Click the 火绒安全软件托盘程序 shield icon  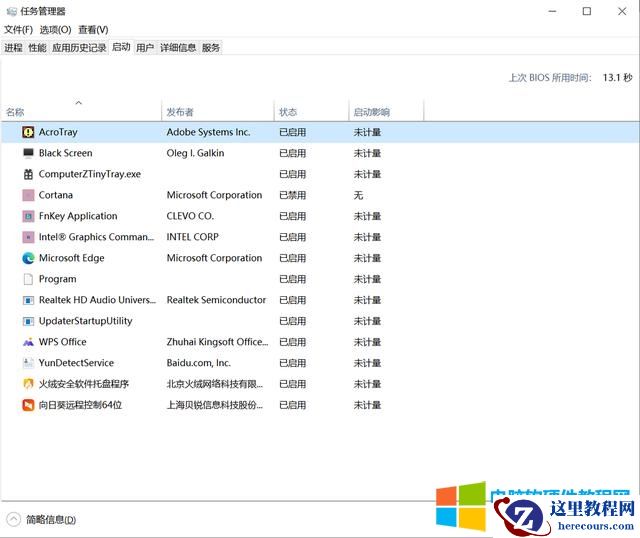tap(28, 384)
